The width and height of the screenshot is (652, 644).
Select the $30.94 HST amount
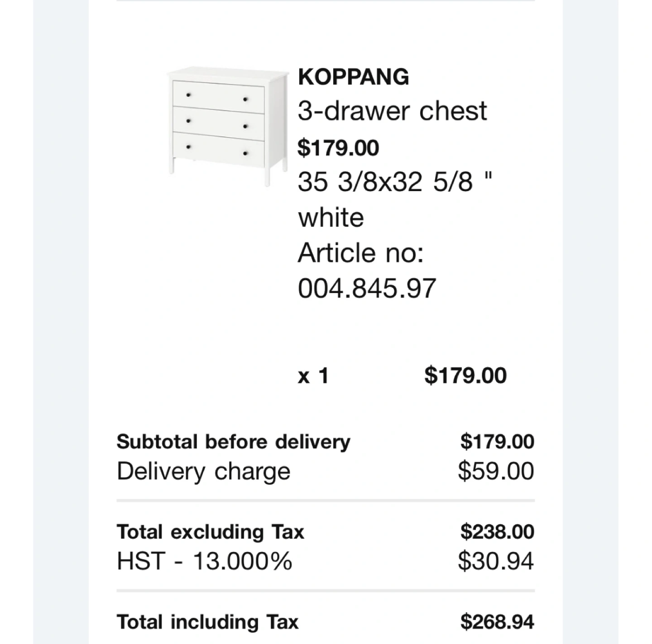[495, 561]
